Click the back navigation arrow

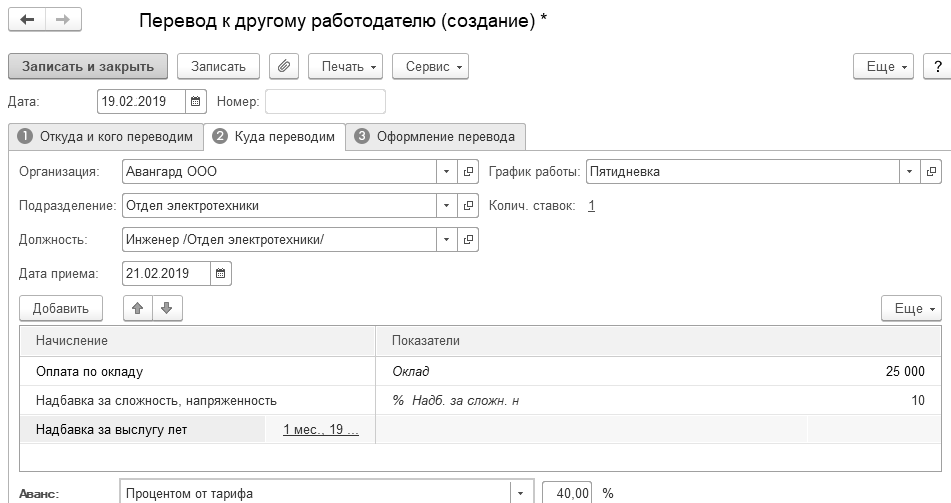pos(27,21)
